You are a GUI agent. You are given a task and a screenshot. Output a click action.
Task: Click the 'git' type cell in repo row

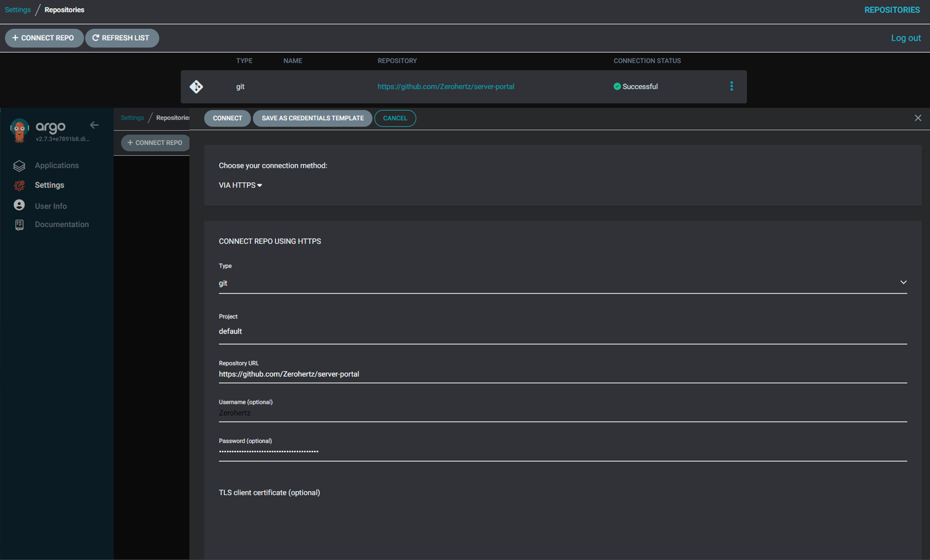click(x=240, y=86)
